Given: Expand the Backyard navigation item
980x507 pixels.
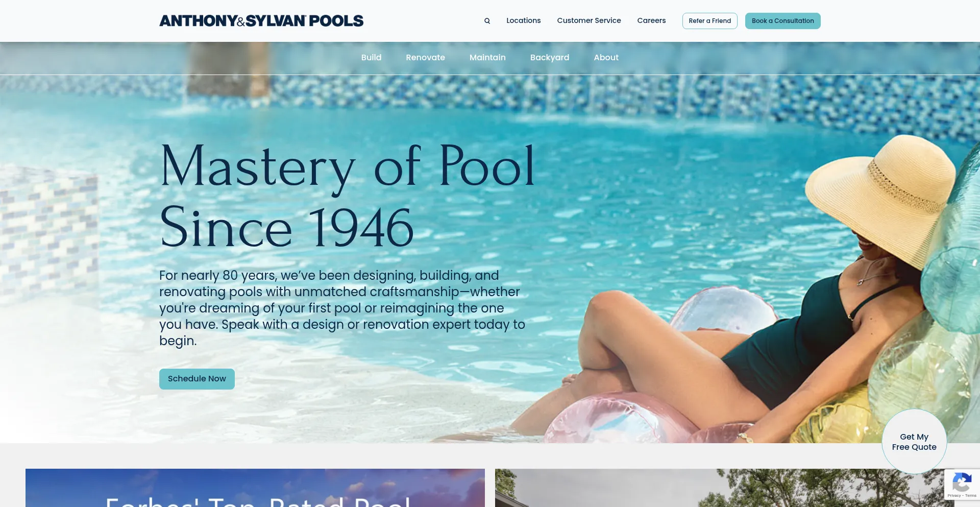Looking at the screenshot, I should (550, 58).
